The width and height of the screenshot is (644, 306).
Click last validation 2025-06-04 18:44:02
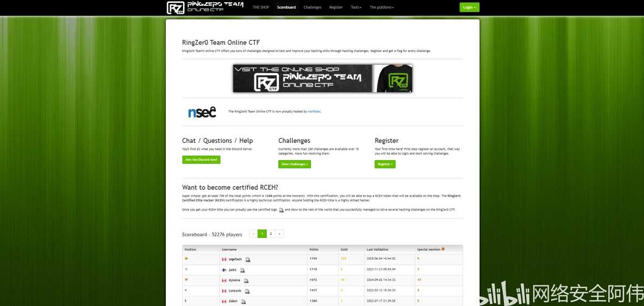tap(381, 258)
